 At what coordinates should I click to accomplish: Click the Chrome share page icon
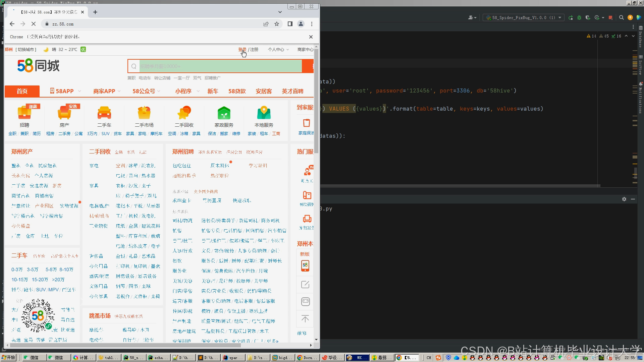pos(266,24)
